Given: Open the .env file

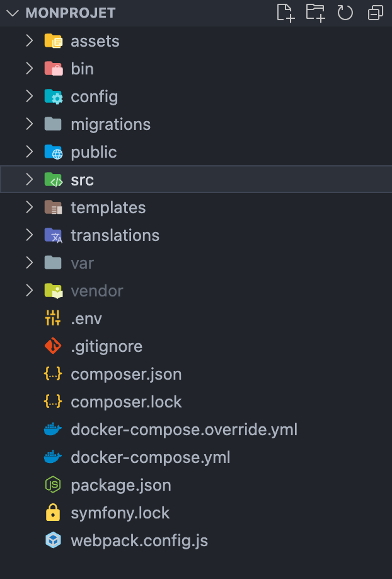Looking at the screenshot, I should (86, 319).
